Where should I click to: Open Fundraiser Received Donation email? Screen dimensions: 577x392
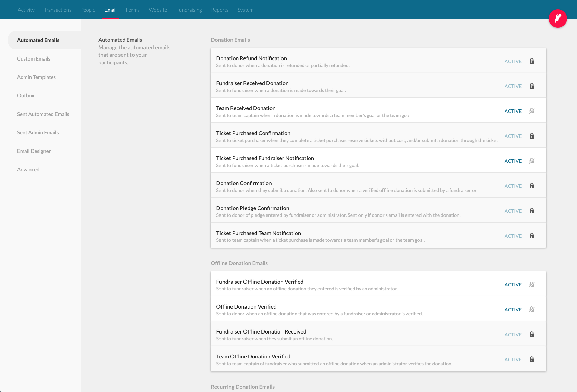point(378,85)
